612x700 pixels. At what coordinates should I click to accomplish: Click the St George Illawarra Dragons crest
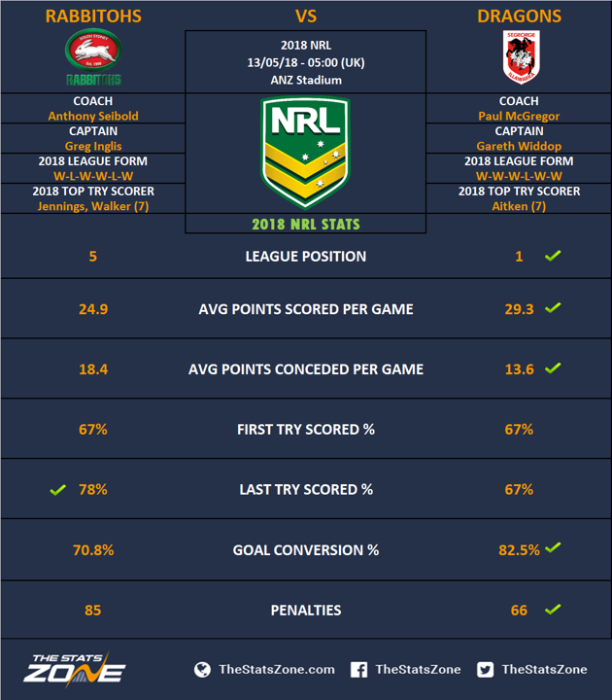tap(521, 57)
